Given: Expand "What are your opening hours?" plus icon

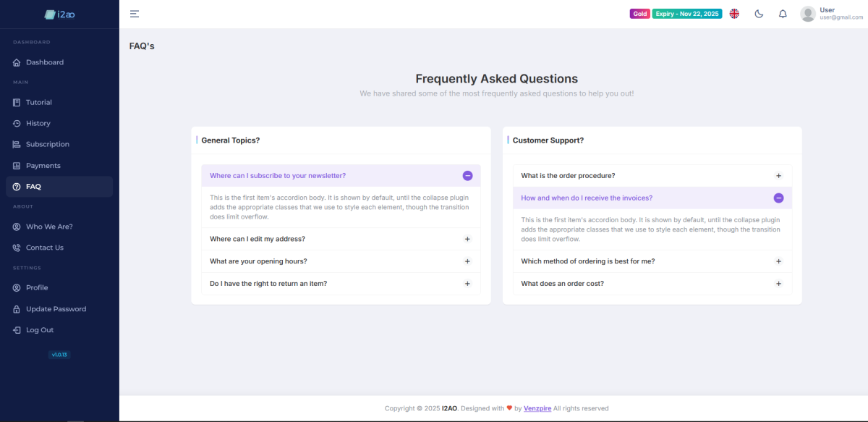Looking at the screenshot, I should [467, 261].
